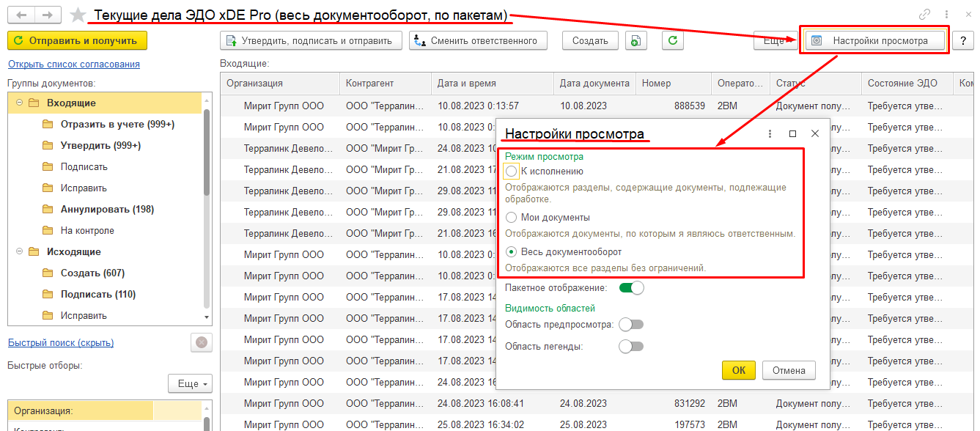Screen dimensions: 980x431
Task: Sort by Организация column header
Action: [280, 84]
